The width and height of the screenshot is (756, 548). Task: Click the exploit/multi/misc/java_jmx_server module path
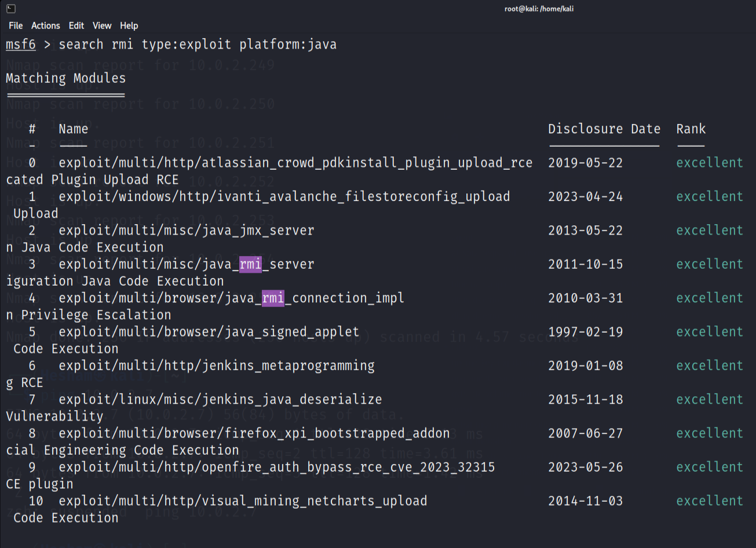[187, 231]
